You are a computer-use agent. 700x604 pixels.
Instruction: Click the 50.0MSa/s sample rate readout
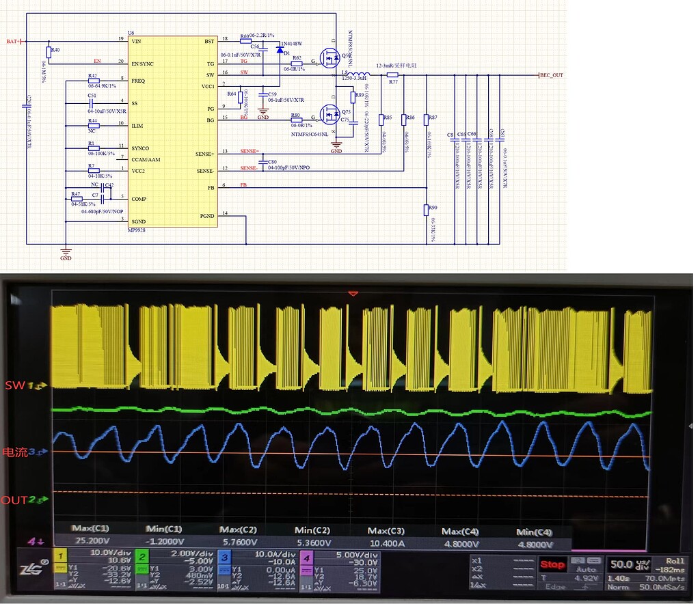(662, 587)
